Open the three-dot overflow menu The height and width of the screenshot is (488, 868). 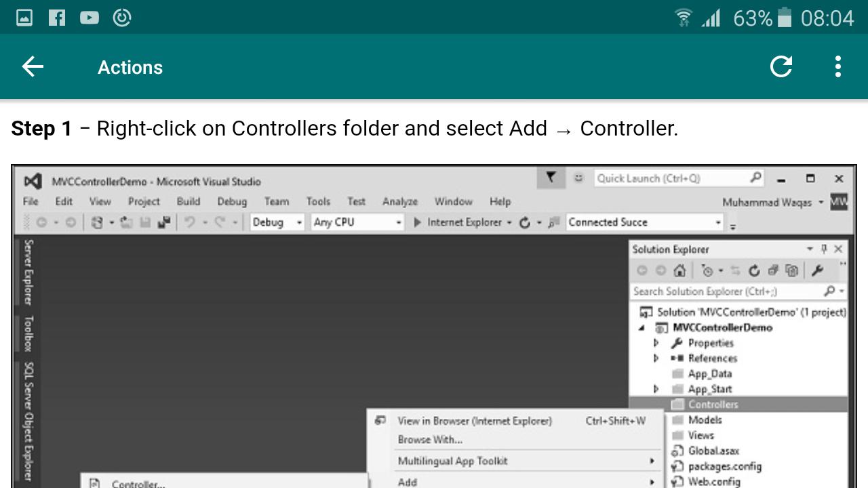click(838, 66)
